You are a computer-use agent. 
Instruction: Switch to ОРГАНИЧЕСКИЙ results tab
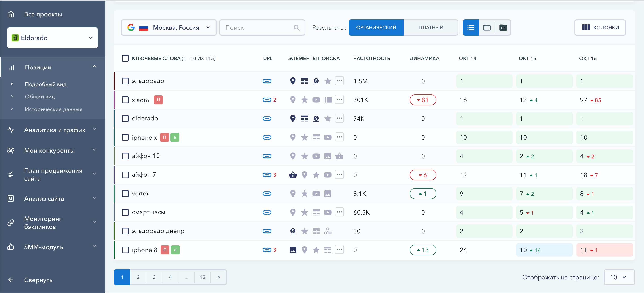(376, 27)
